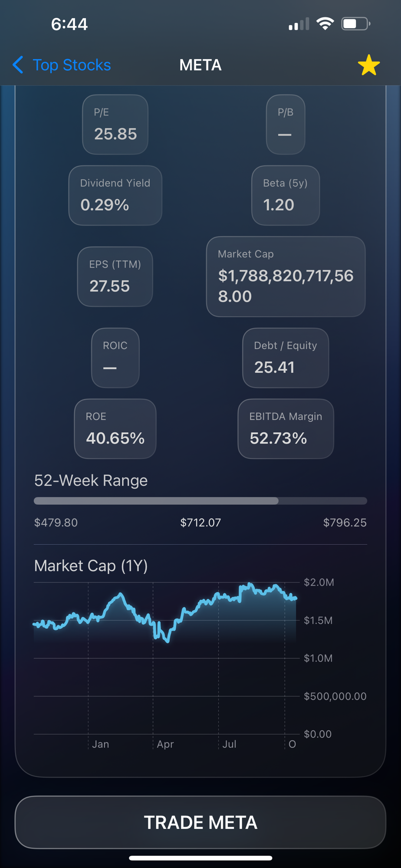401x868 pixels.
Task: Tap the $1.0M axis label
Action: tap(318, 658)
